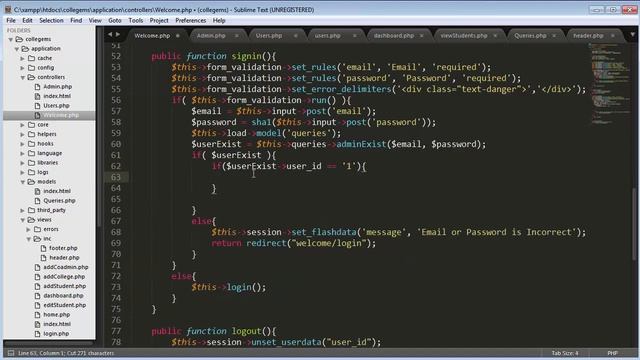
Task: Expand the third_party folder
Action: (22, 210)
